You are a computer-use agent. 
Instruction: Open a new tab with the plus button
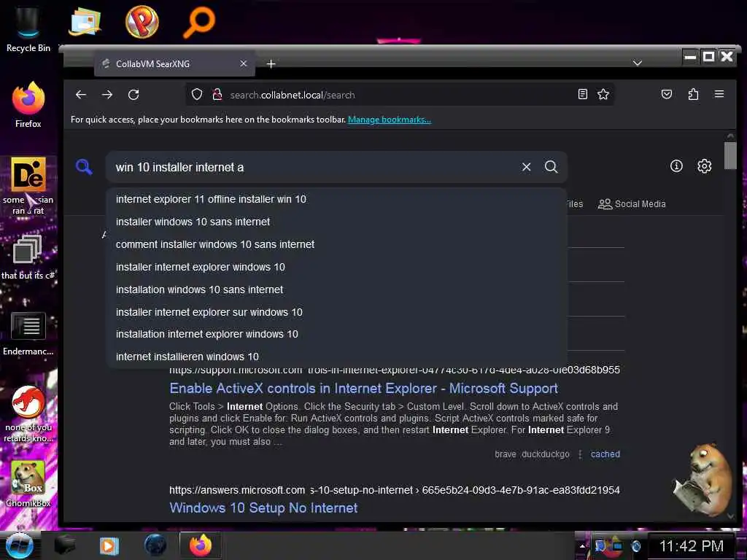(x=271, y=64)
